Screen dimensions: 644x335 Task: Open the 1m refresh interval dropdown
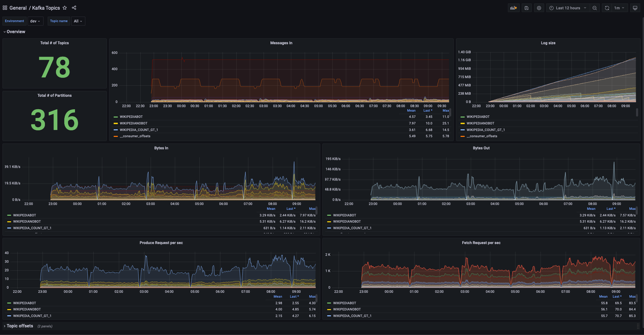click(x=619, y=8)
